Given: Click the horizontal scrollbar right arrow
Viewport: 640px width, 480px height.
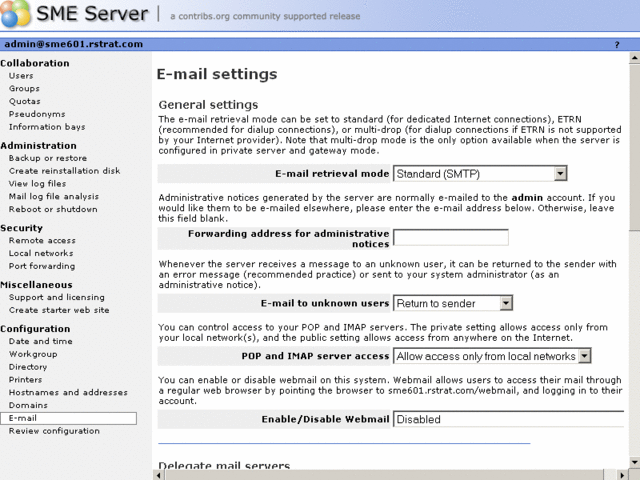Looking at the screenshot, I should [x=622, y=475].
